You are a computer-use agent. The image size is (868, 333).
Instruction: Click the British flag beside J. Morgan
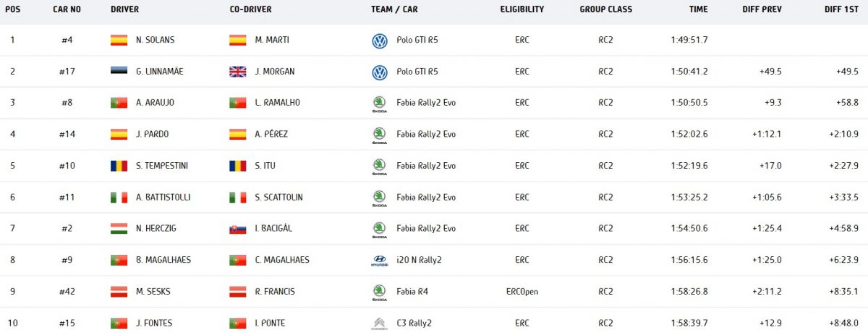pyautogui.click(x=237, y=72)
